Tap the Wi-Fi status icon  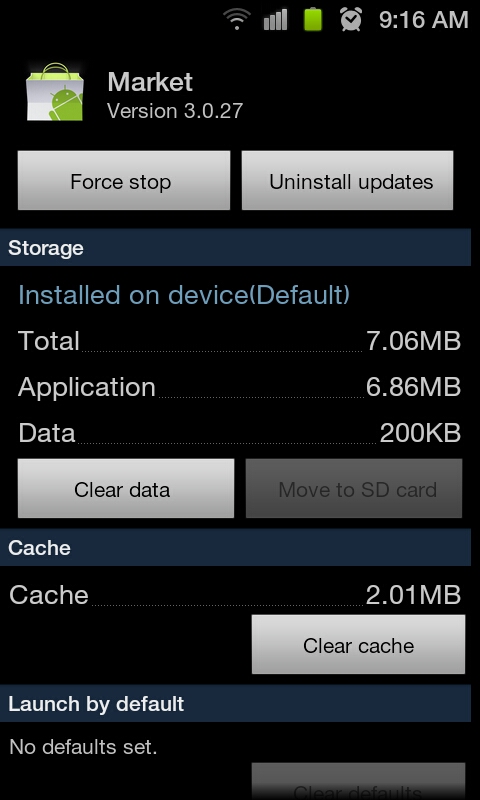click(237, 19)
